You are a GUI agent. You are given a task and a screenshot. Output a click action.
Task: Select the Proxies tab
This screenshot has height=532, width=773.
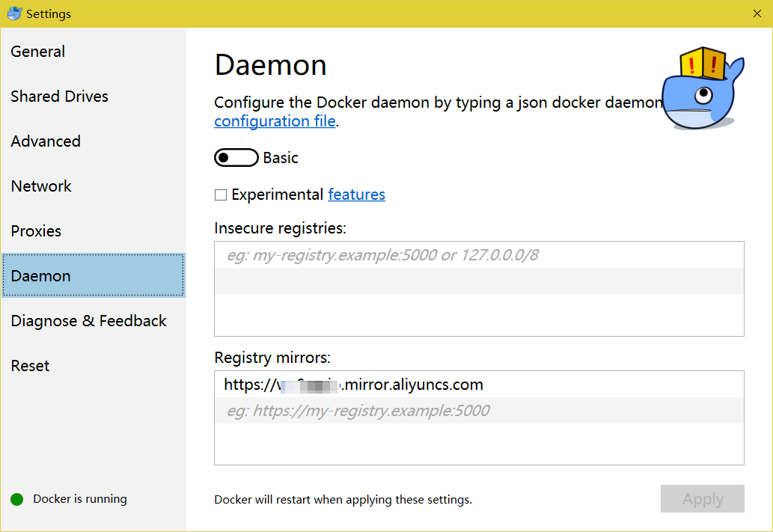click(94, 230)
